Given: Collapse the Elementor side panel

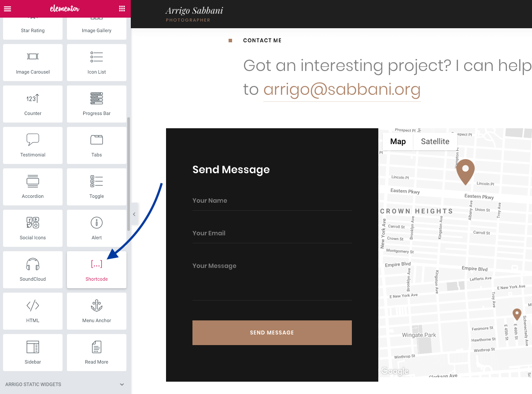Looking at the screenshot, I should (x=134, y=214).
